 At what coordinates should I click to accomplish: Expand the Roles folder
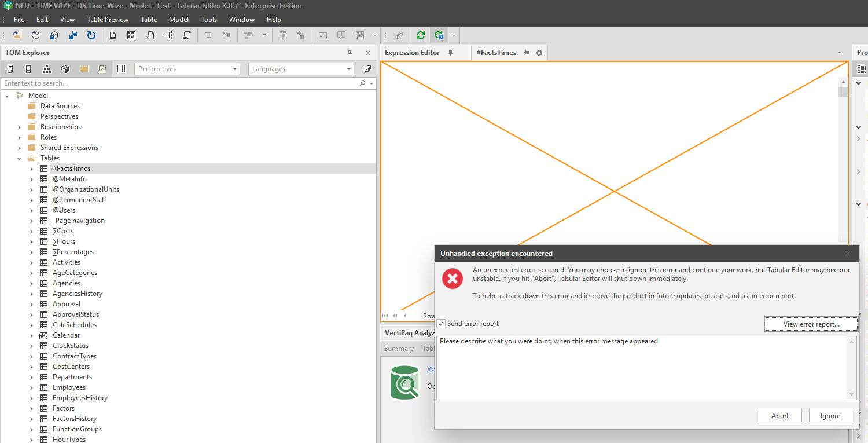pyautogui.click(x=19, y=137)
